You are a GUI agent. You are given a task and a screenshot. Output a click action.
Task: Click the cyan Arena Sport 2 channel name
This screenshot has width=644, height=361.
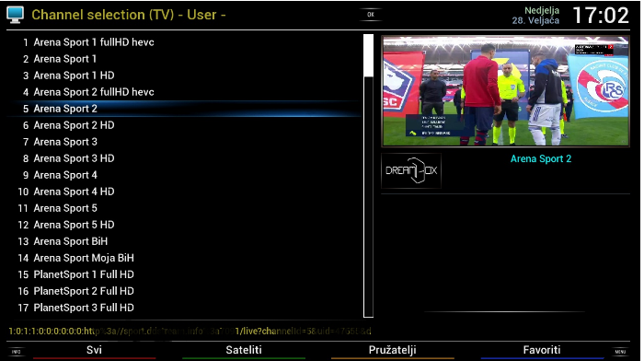(x=541, y=158)
